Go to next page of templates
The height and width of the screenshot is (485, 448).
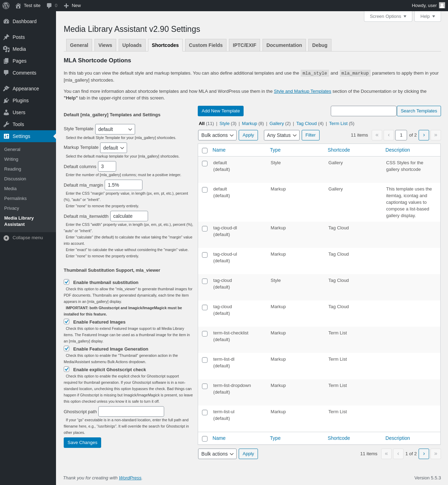[423, 135]
